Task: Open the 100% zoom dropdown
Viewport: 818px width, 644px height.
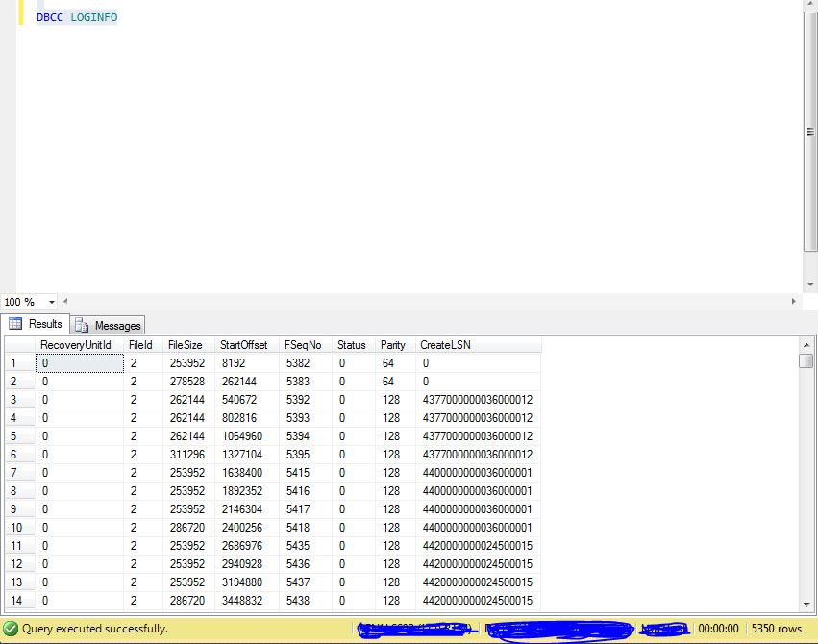Action: [53, 301]
